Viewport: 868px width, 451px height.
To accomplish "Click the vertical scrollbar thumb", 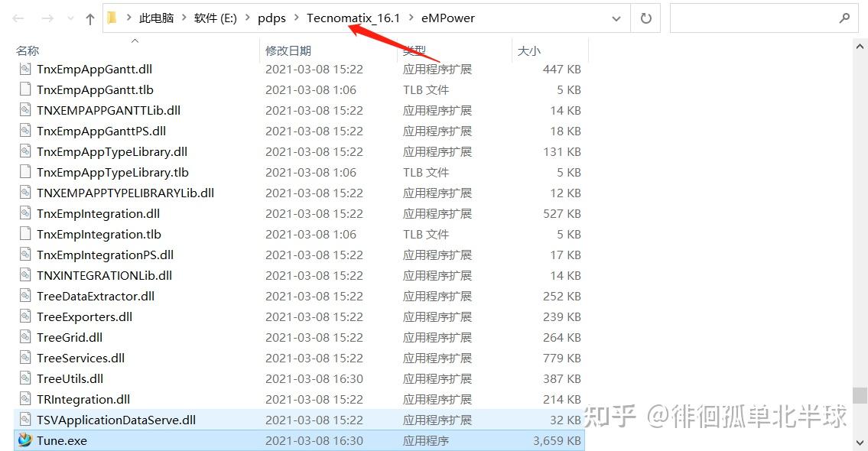I will pyautogui.click(x=860, y=396).
